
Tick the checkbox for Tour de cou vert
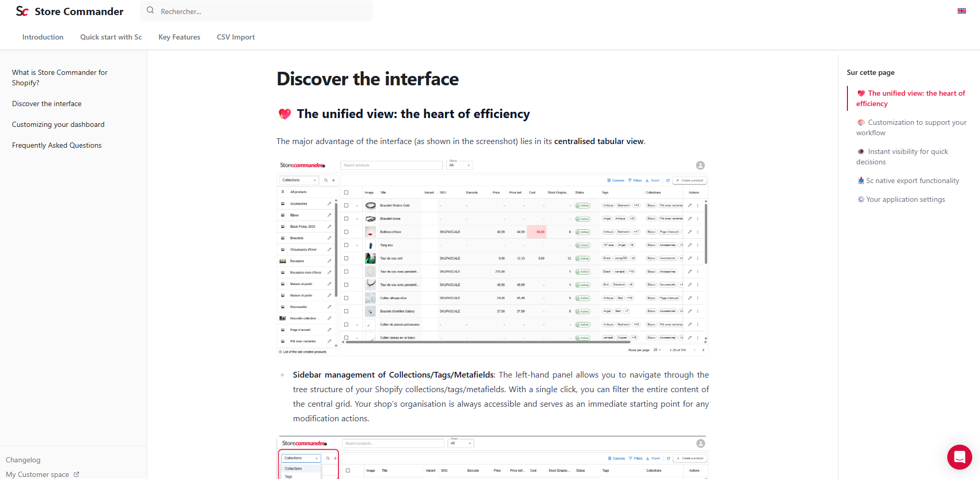(x=346, y=258)
